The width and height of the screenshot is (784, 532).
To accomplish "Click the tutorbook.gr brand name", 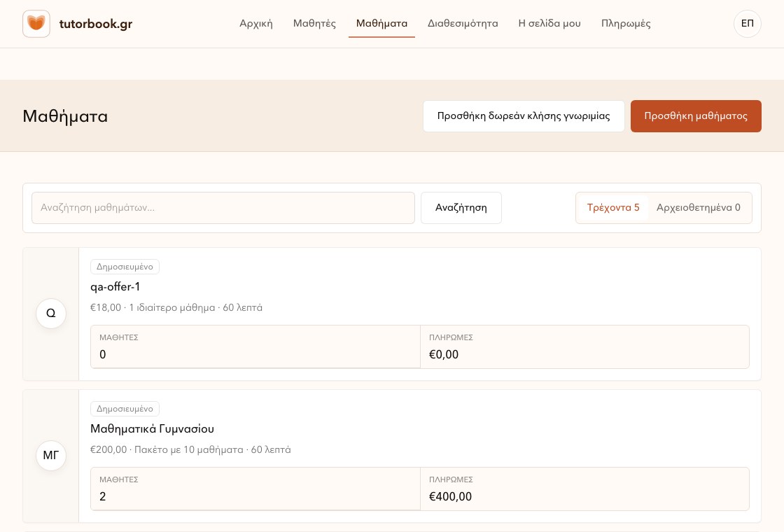I will pyautogui.click(x=96, y=24).
